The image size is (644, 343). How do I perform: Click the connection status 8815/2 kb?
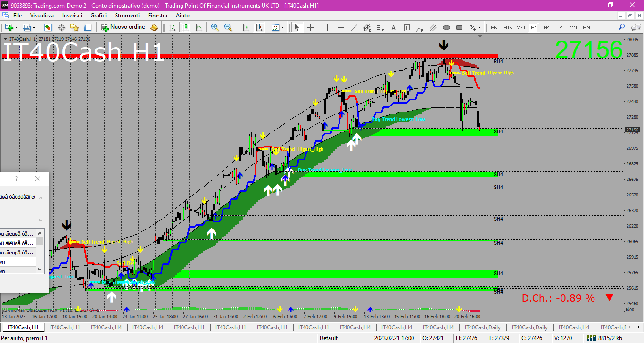pos(603,338)
